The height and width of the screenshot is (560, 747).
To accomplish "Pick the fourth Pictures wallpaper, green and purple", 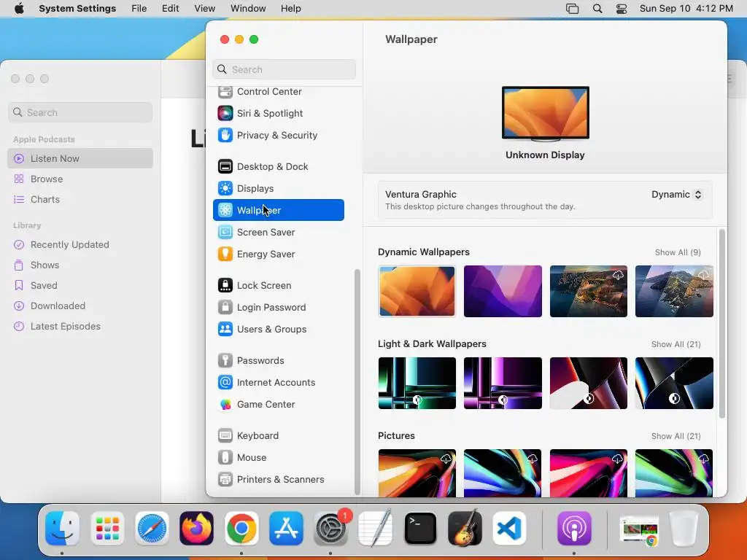I will coord(674,472).
